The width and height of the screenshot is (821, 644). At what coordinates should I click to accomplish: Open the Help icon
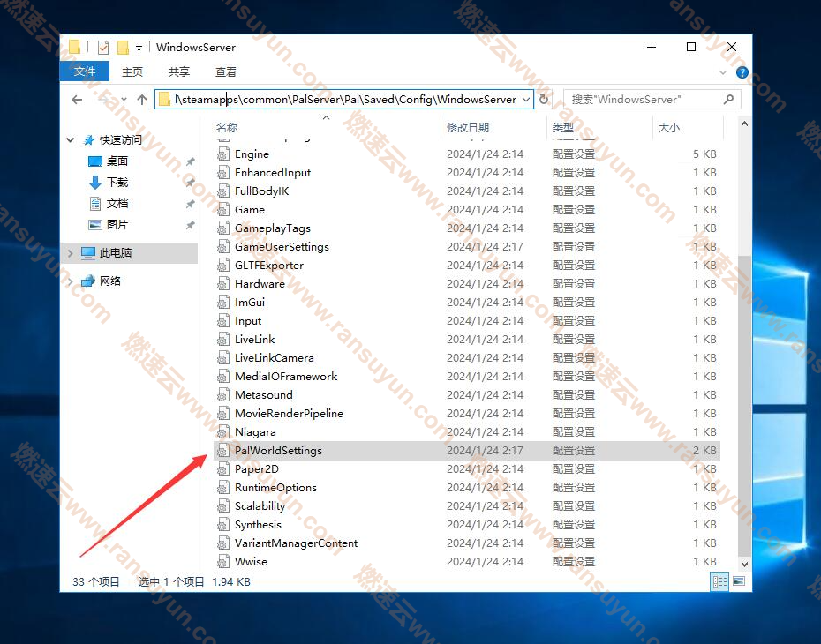742,72
